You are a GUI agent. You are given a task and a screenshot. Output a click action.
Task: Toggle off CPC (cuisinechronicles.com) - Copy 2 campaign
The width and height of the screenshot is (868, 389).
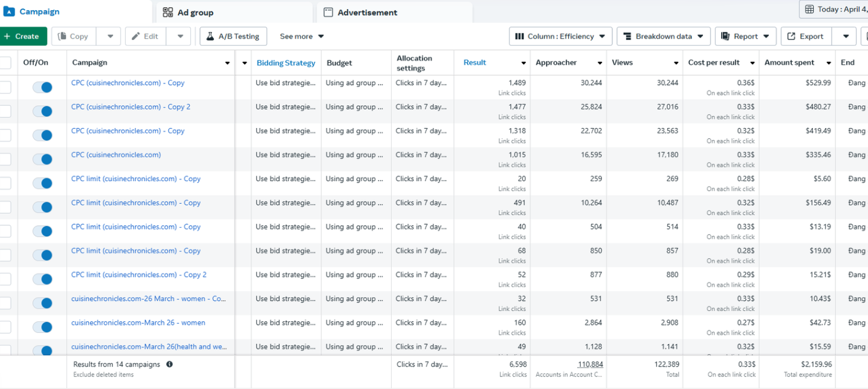pos(42,111)
